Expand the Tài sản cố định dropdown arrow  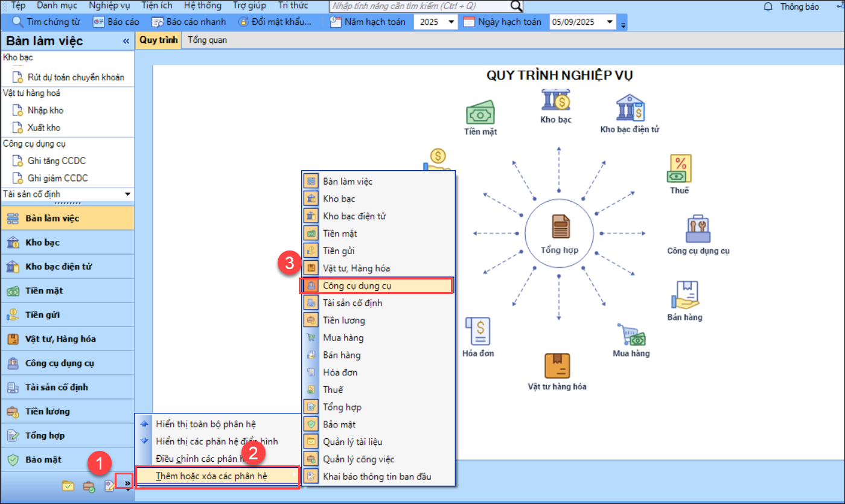(x=127, y=194)
